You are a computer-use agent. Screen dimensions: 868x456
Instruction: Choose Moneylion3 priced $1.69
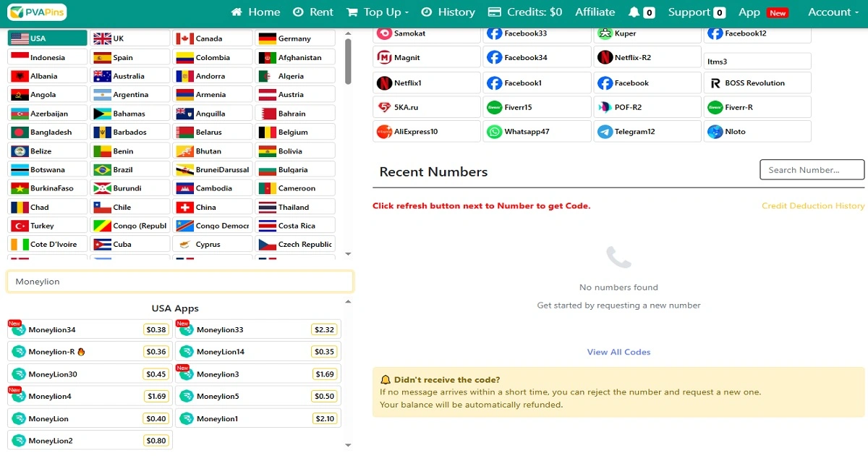click(x=258, y=374)
